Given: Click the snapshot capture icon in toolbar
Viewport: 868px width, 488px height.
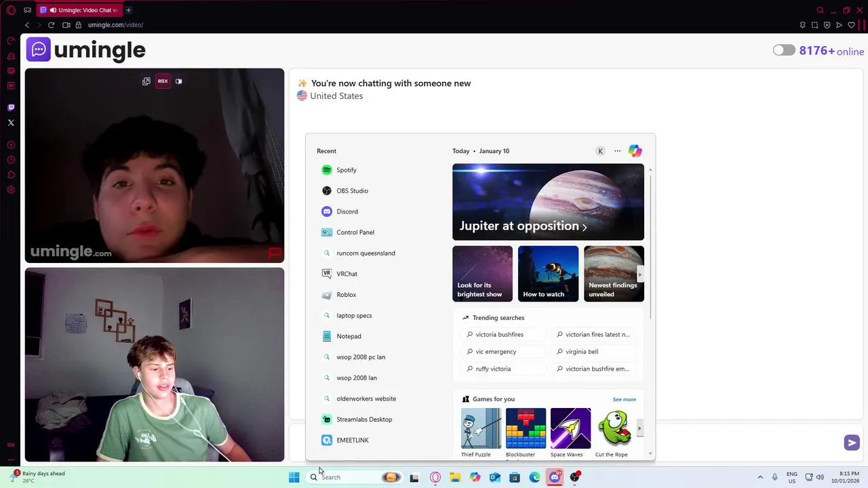Looking at the screenshot, I should (814, 25).
